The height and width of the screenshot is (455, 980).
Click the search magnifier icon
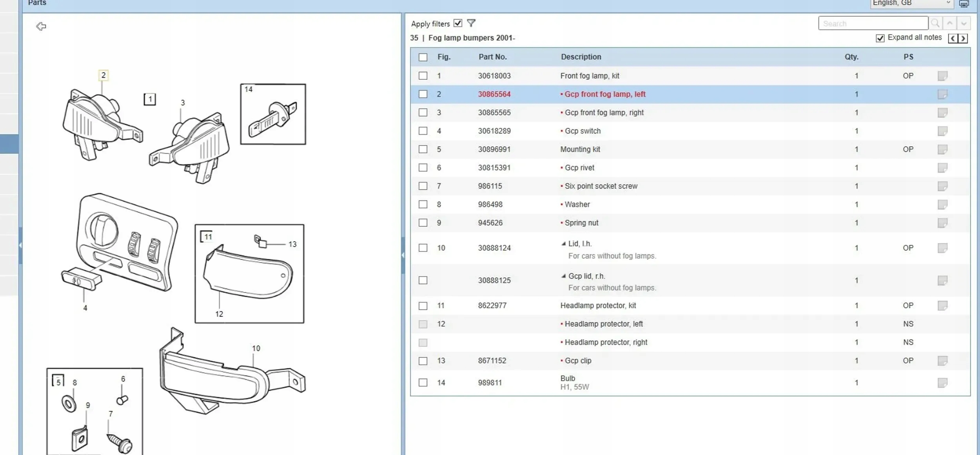pos(935,24)
